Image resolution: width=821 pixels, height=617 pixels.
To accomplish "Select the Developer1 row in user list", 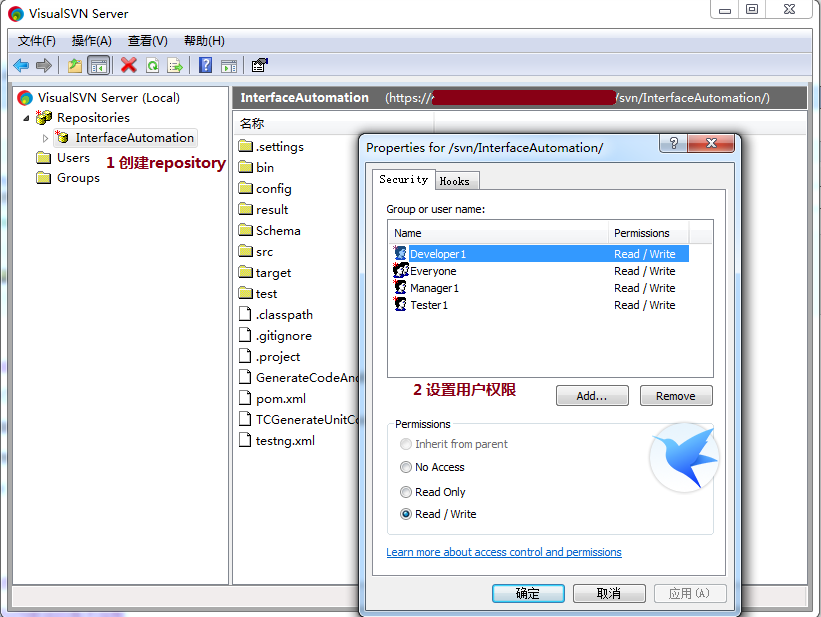I will click(x=540, y=254).
